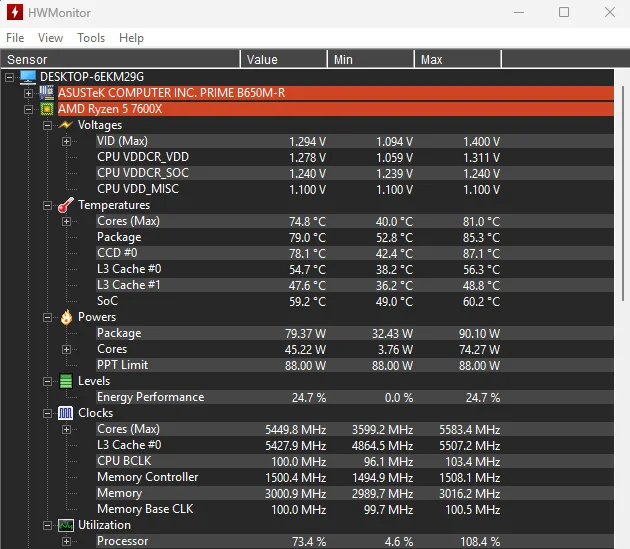The image size is (630, 549).
Task: Open the View menu
Action: click(x=50, y=38)
